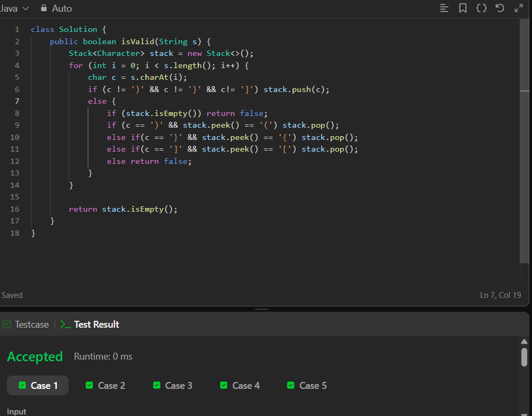This screenshot has width=532, height=416.
Task: View Case 3 result
Action: coord(172,386)
